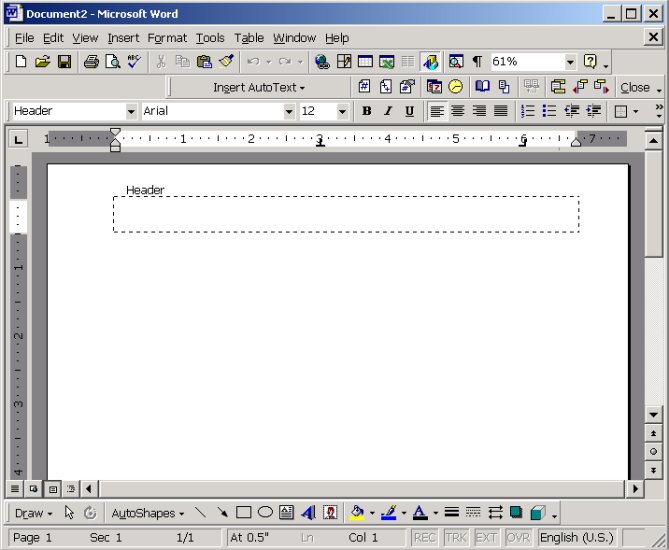Click the Insert Date icon in header toolbar
669x550 pixels.
tap(434, 87)
